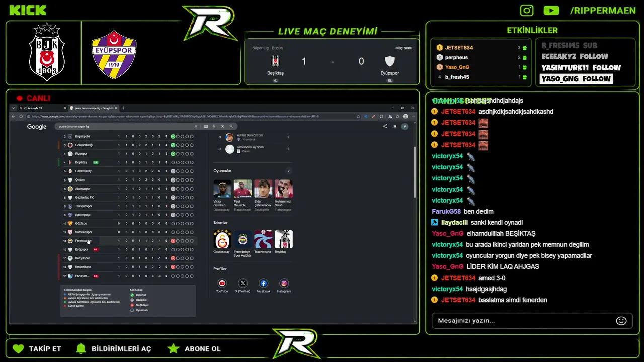Clear the Google search box text
644x362 pixels.
196,126
